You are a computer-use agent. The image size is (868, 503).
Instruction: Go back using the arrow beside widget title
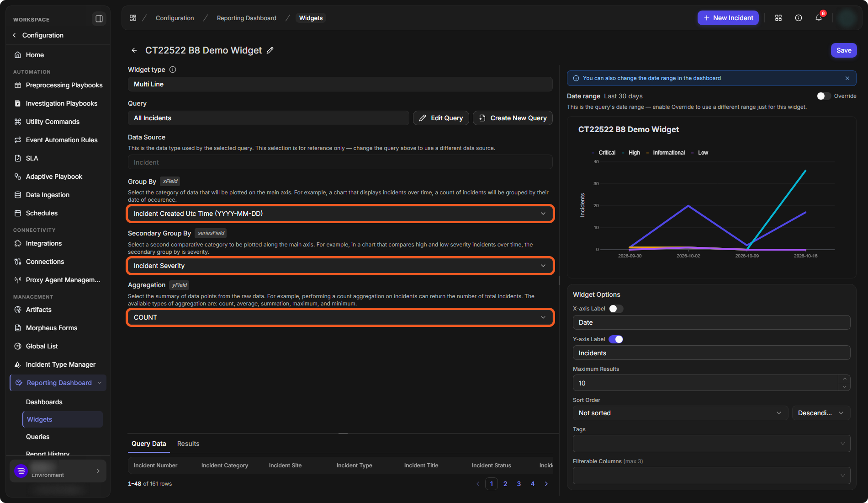[134, 50]
